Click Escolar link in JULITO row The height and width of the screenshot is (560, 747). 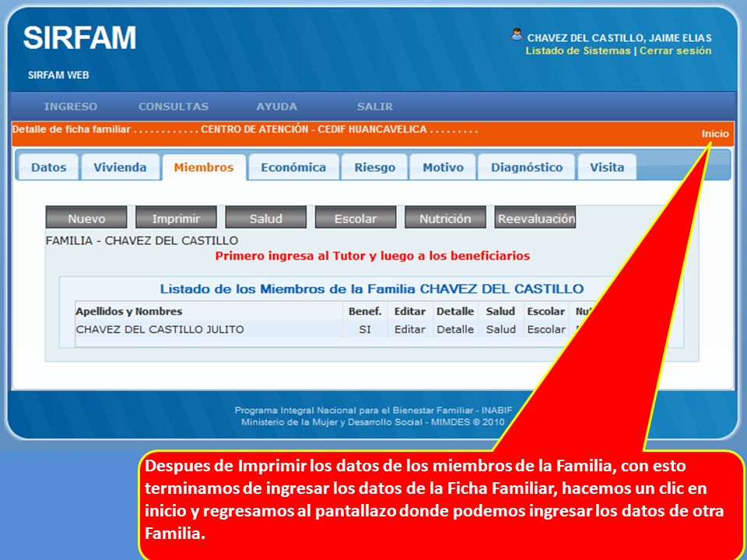tap(546, 330)
